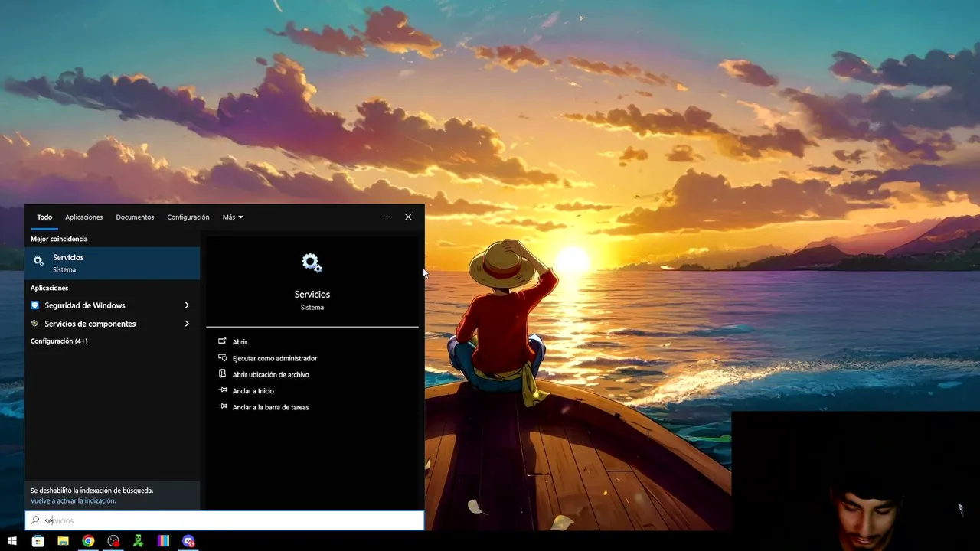Switch to the Configuración tab
This screenshot has width=980, height=551.
click(188, 217)
